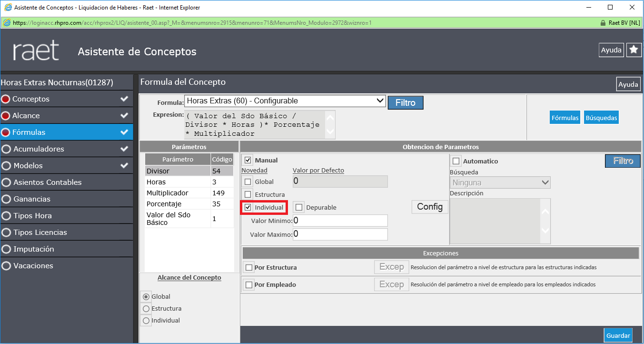Click the Valor Maximo input field
644x344 pixels.
tap(340, 234)
